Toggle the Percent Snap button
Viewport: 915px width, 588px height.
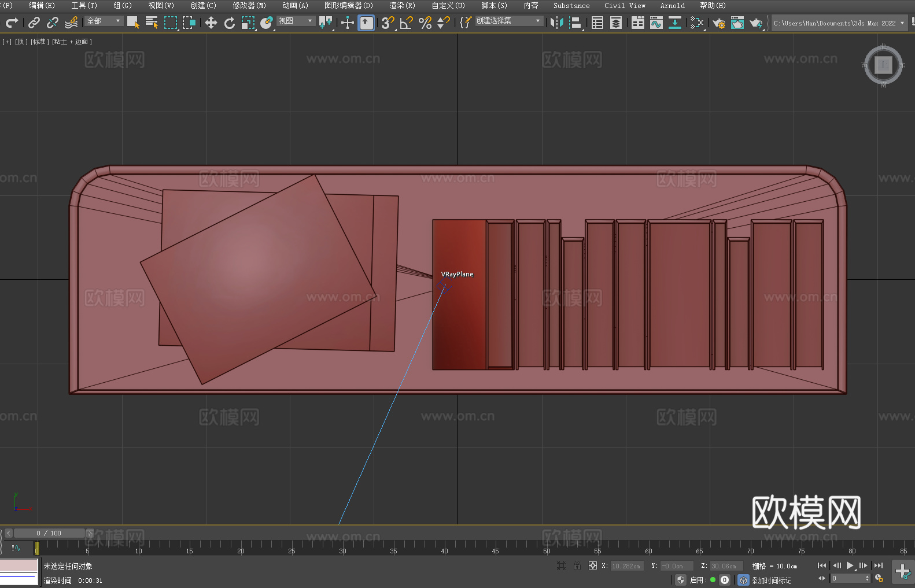(x=425, y=23)
